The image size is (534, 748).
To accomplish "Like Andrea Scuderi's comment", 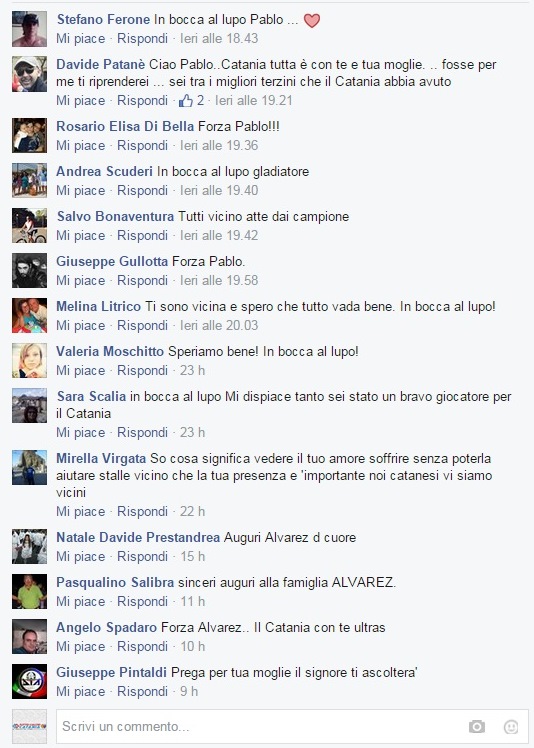I will 81,190.
